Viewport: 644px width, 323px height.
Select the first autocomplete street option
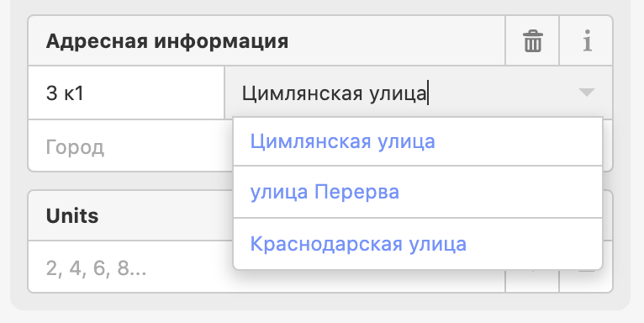[x=418, y=142]
